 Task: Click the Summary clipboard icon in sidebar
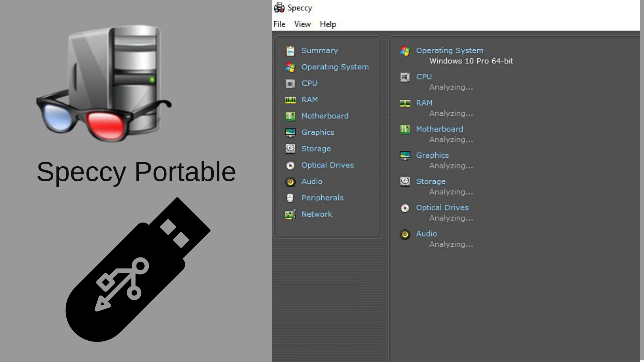(x=290, y=51)
